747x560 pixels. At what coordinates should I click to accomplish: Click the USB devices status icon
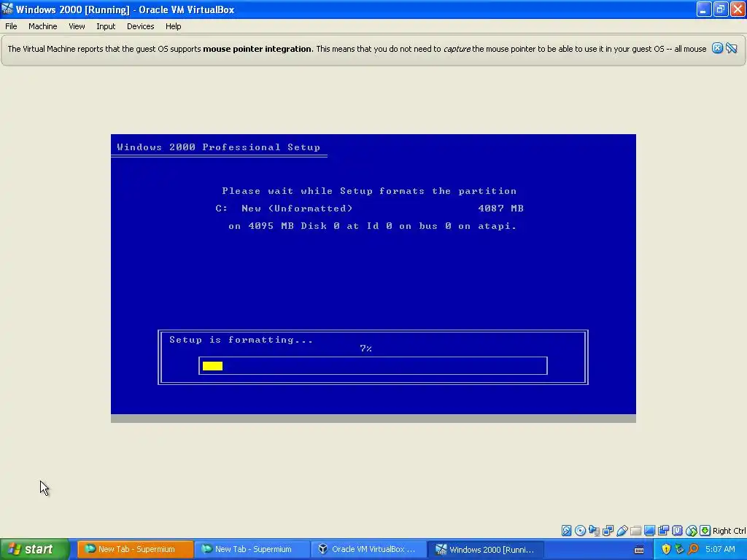(x=622, y=531)
